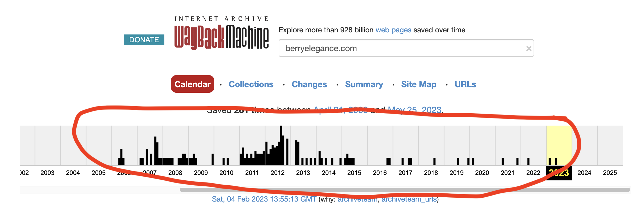
Task: Select year 2014 on the timeline
Action: click(x=329, y=173)
